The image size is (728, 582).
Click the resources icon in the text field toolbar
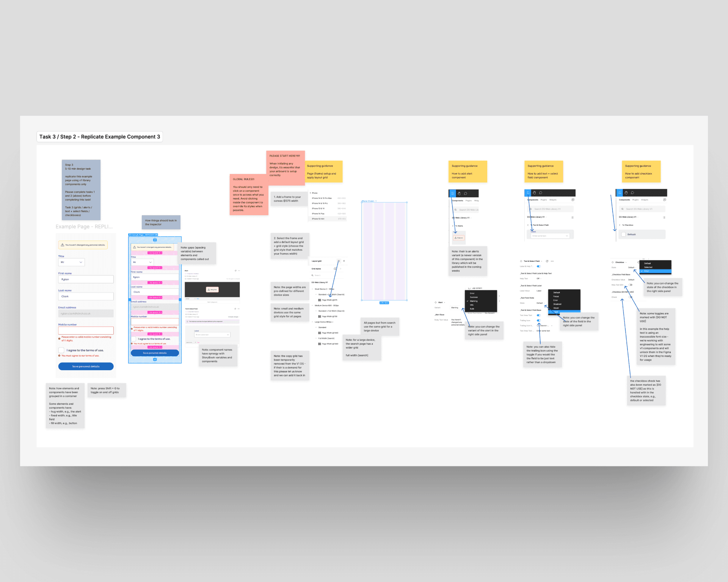click(x=528, y=193)
